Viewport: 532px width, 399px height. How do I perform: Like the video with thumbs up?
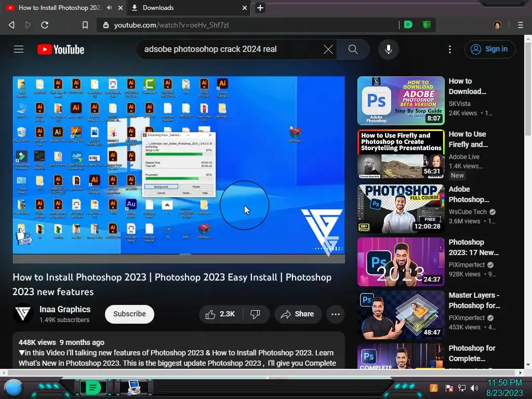[220, 314]
